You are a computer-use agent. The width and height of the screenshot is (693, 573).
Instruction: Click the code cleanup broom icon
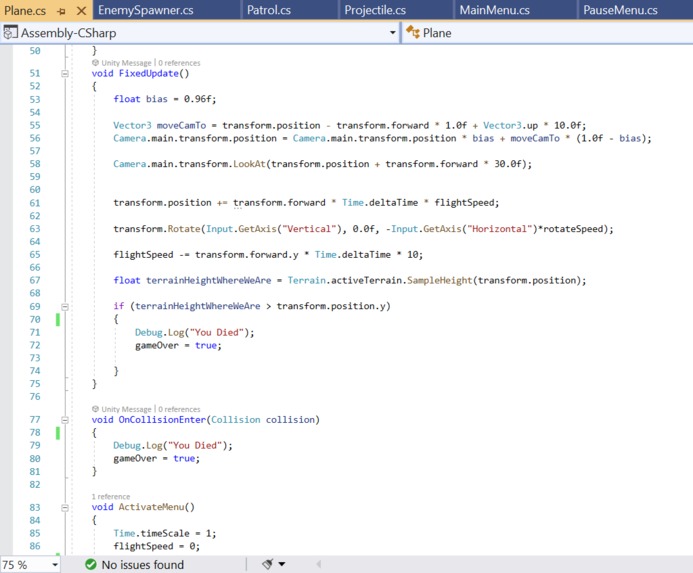tap(267, 564)
